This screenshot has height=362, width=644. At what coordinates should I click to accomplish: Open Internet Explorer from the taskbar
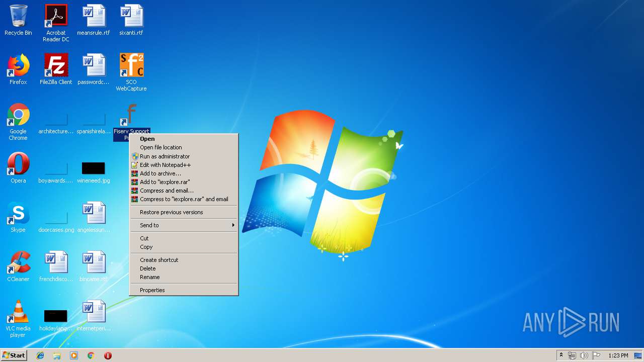pyautogui.click(x=40, y=355)
